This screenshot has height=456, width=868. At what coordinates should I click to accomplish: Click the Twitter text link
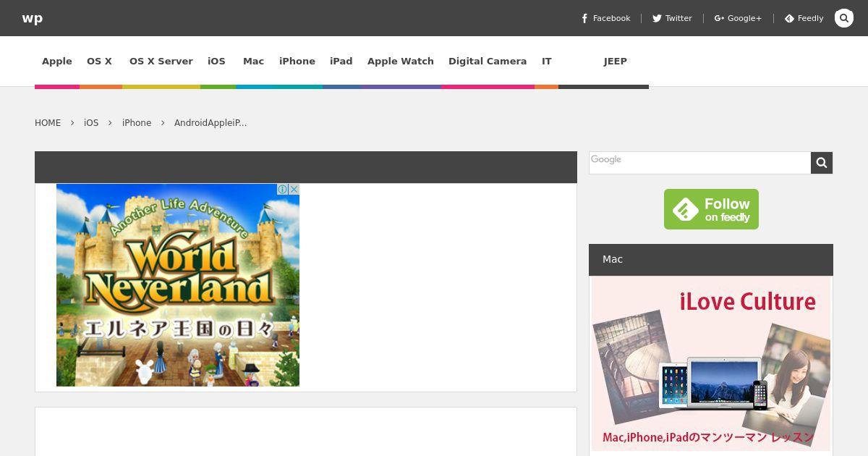678,18
